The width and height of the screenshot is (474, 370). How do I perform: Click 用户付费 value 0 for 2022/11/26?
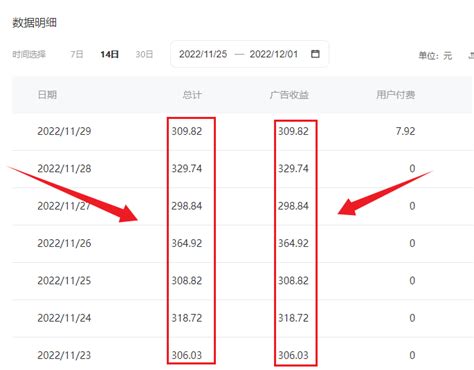(x=412, y=243)
